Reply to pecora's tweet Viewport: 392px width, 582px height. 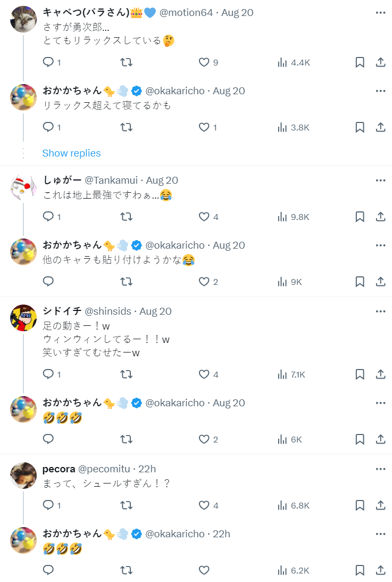(x=48, y=505)
